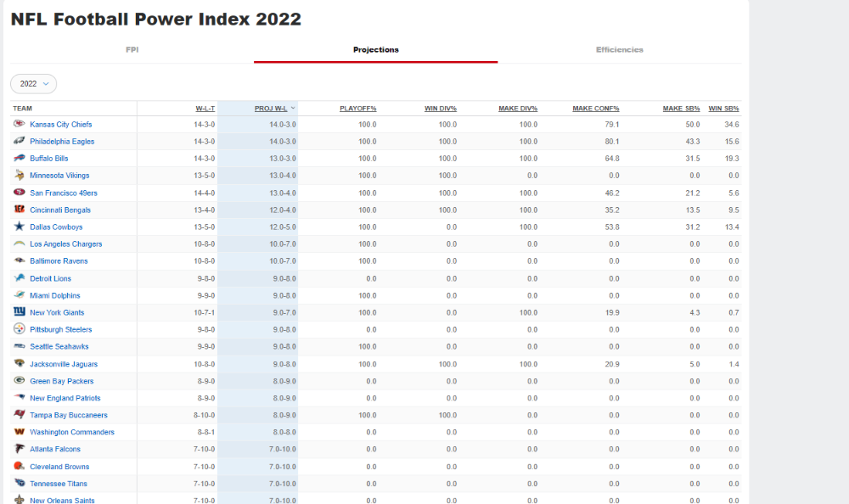Click the Detroit Lions logo icon

coord(20,277)
